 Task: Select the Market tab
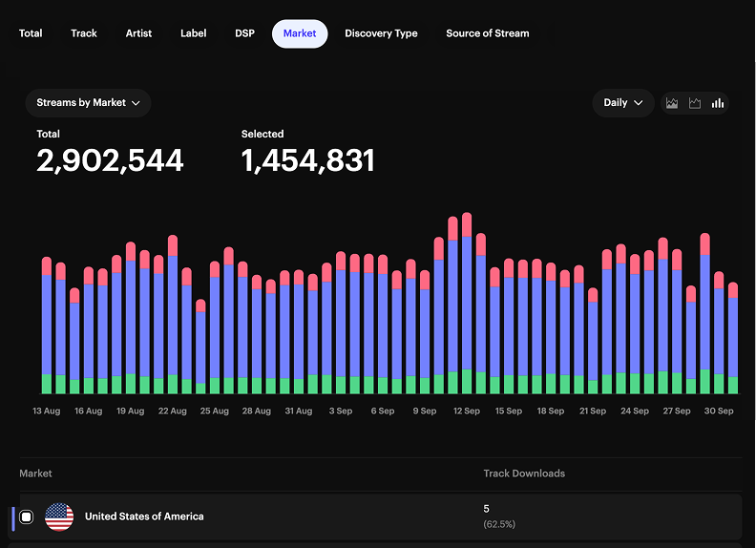tap(300, 33)
